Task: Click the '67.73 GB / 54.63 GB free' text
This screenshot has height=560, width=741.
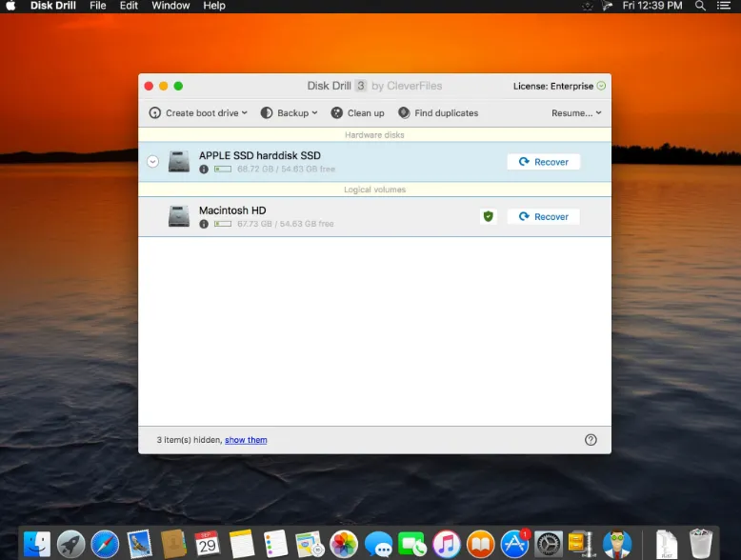Action: click(x=286, y=224)
